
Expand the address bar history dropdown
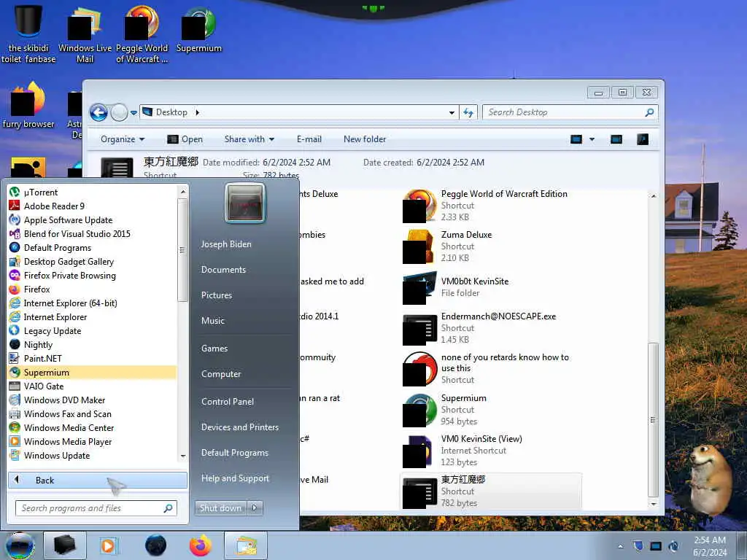[x=451, y=113]
